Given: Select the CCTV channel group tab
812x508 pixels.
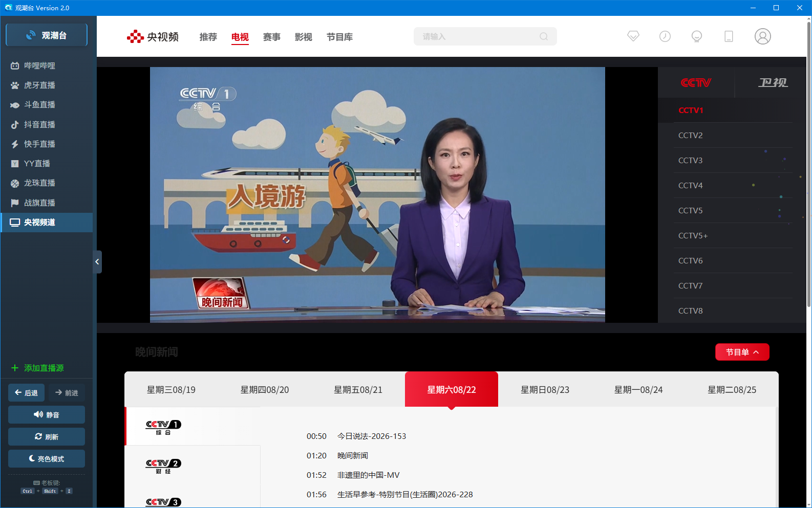Looking at the screenshot, I should [x=696, y=82].
